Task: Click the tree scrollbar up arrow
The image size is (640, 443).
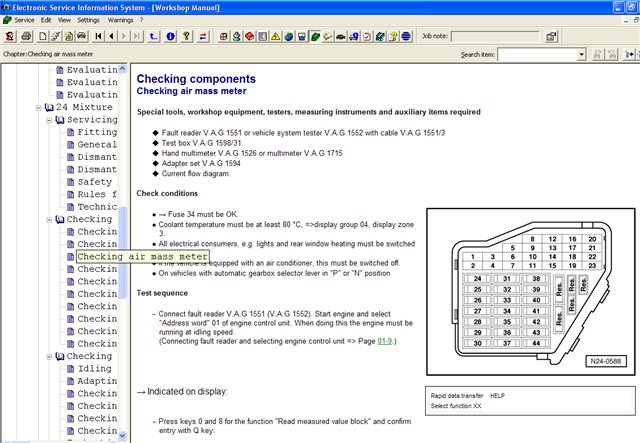Action: point(122,69)
